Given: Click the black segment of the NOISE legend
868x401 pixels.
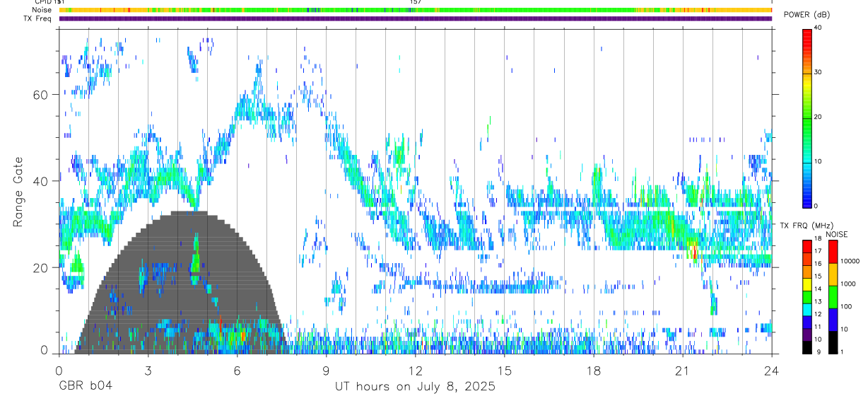Looking at the screenshot, I should [833, 342].
